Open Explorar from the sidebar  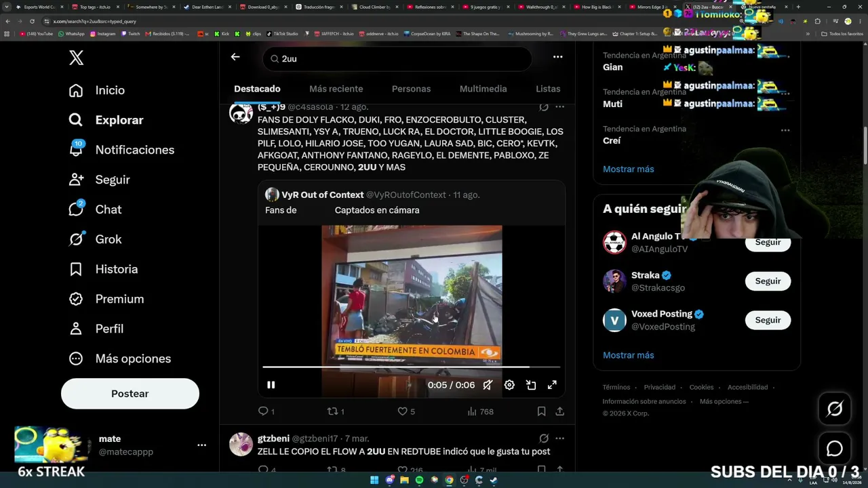(106, 120)
